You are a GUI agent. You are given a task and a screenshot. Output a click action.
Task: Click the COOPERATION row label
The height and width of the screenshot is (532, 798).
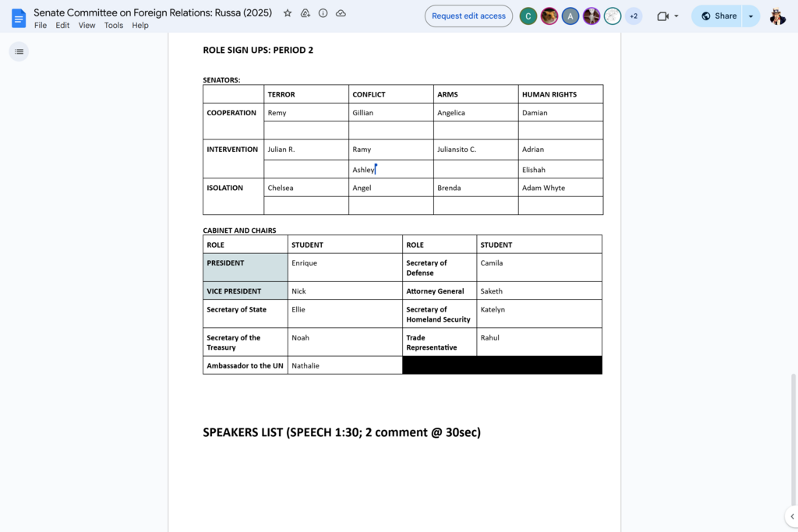pos(233,121)
